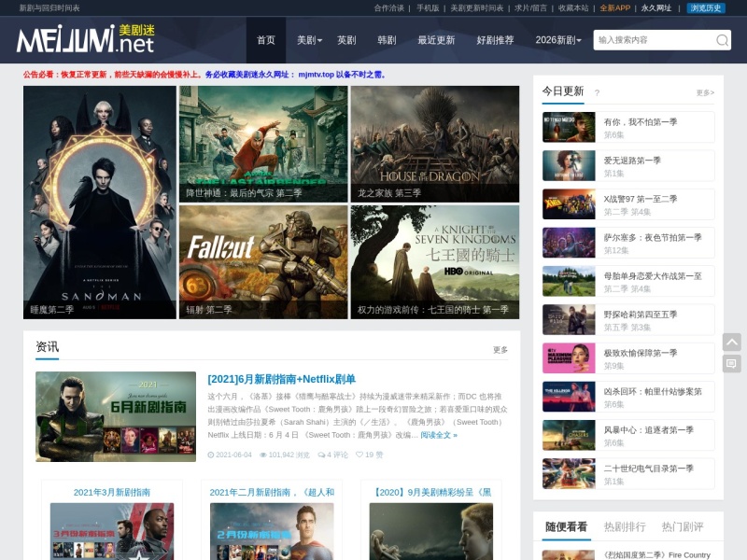This screenshot has width=747, height=560.
Task: Select the 韩剧 navigation item
Action: (387, 40)
